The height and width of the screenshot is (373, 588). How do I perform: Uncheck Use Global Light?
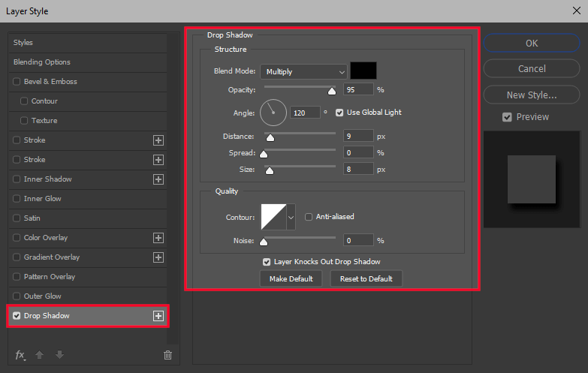[339, 113]
